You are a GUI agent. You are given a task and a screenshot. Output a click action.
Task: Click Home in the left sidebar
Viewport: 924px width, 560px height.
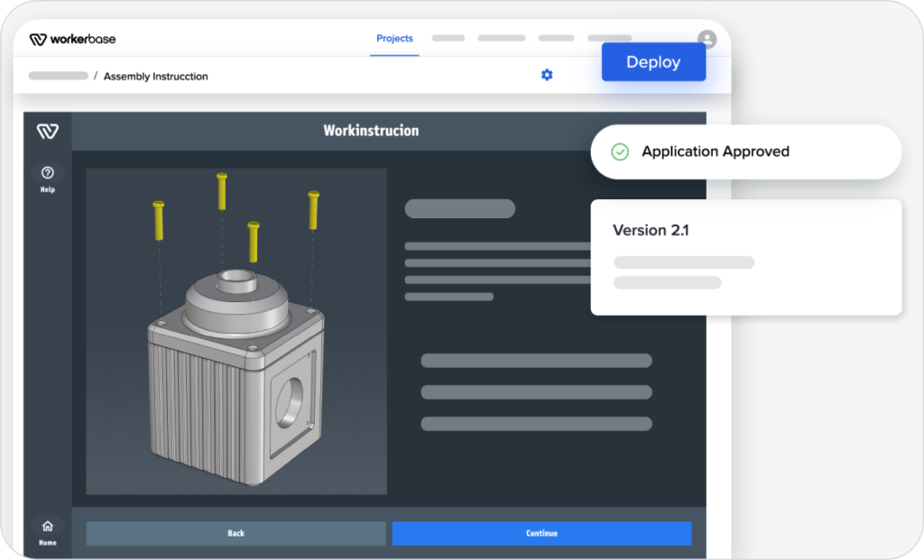pyautogui.click(x=47, y=533)
